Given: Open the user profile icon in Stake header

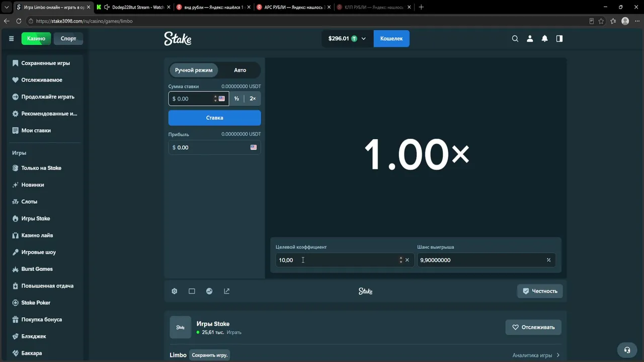Looking at the screenshot, I should (530, 39).
